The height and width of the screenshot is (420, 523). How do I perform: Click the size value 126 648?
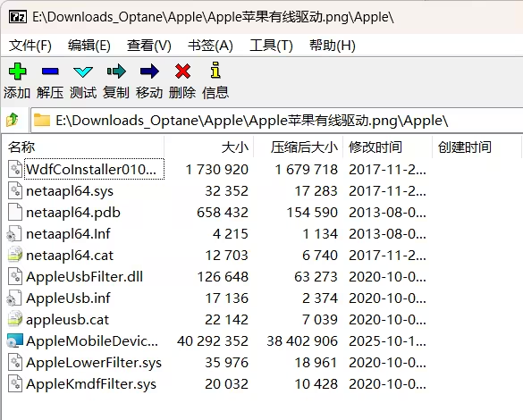pos(223,277)
